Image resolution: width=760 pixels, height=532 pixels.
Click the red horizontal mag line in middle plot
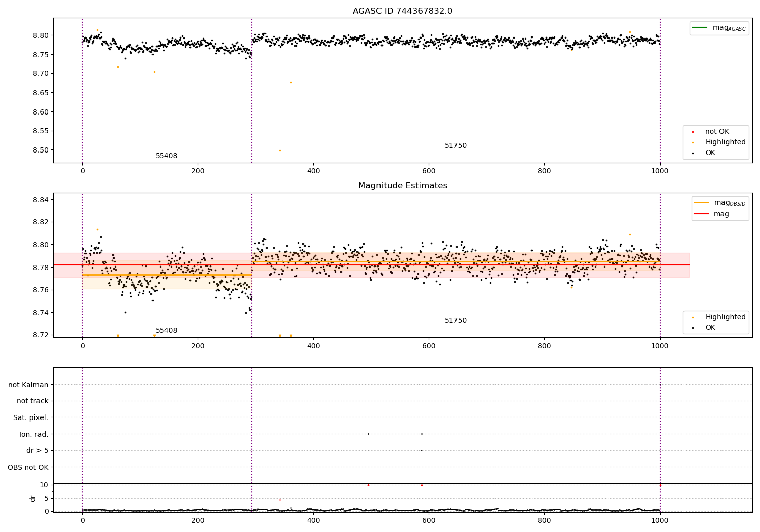click(371, 265)
